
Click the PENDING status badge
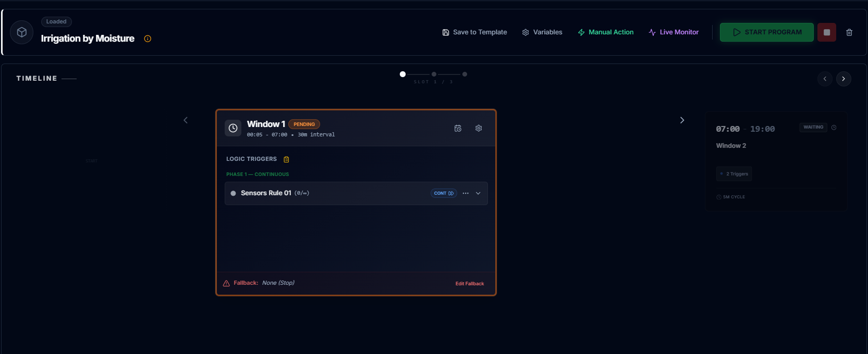tap(304, 124)
